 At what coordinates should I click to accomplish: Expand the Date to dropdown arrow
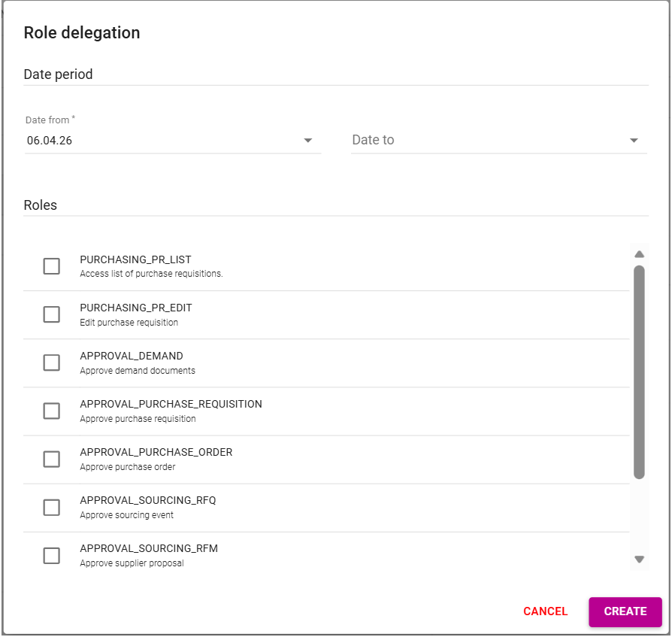(634, 141)
